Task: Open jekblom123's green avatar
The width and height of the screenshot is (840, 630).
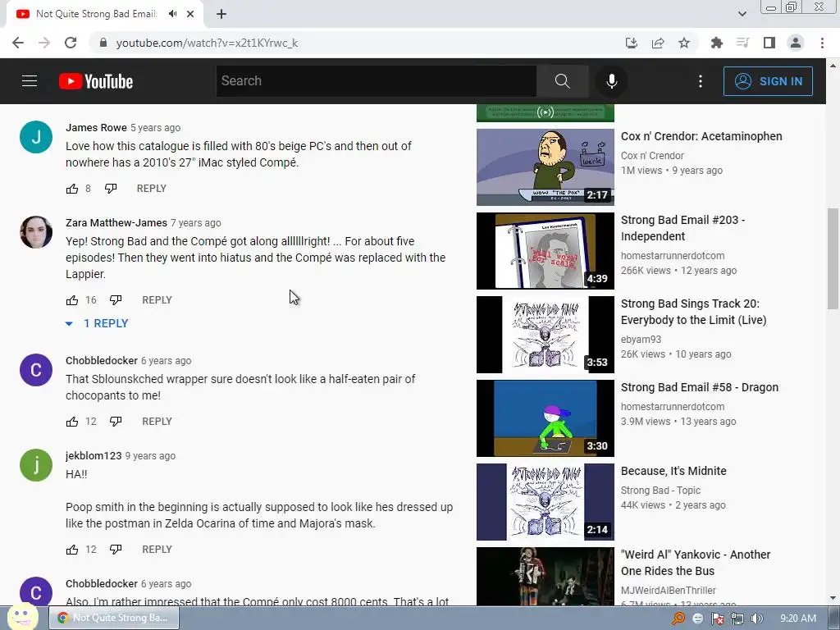Action: [36, 465]
